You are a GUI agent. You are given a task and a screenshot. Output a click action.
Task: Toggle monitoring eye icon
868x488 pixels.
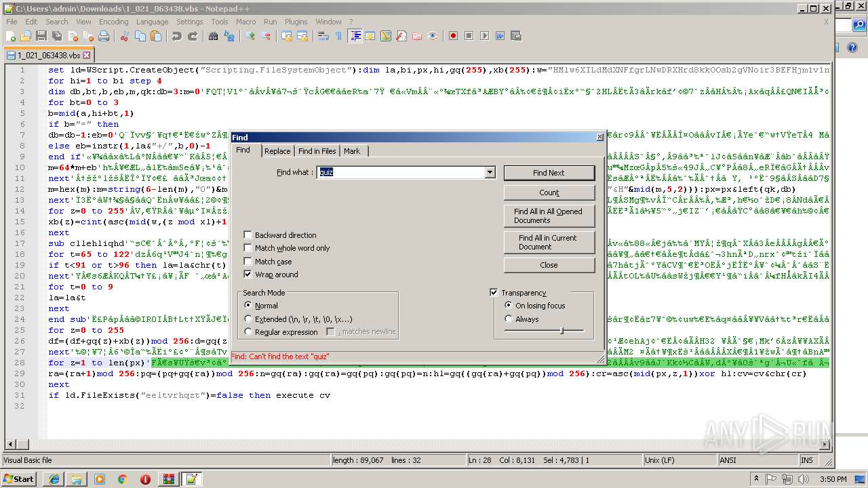433,36
